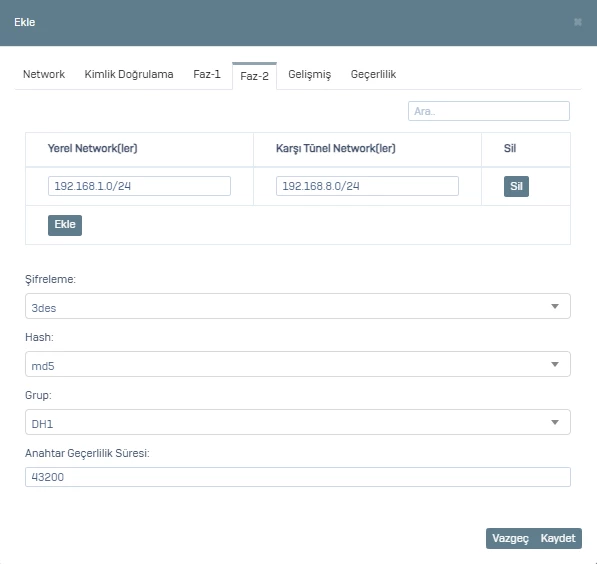The image size is (597, 564).
Task: Open the Grup dropdown showing DH1
Action: pyautogui.click(x=298, y=422)
